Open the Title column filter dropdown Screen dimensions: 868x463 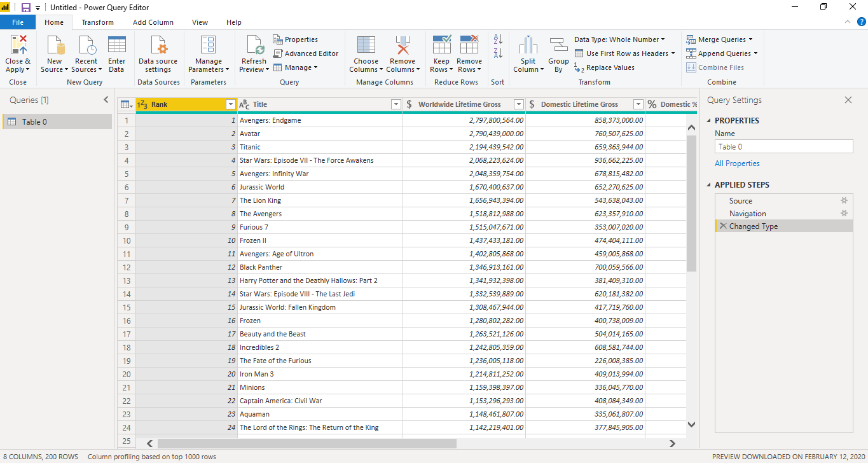tap(396, 104)
